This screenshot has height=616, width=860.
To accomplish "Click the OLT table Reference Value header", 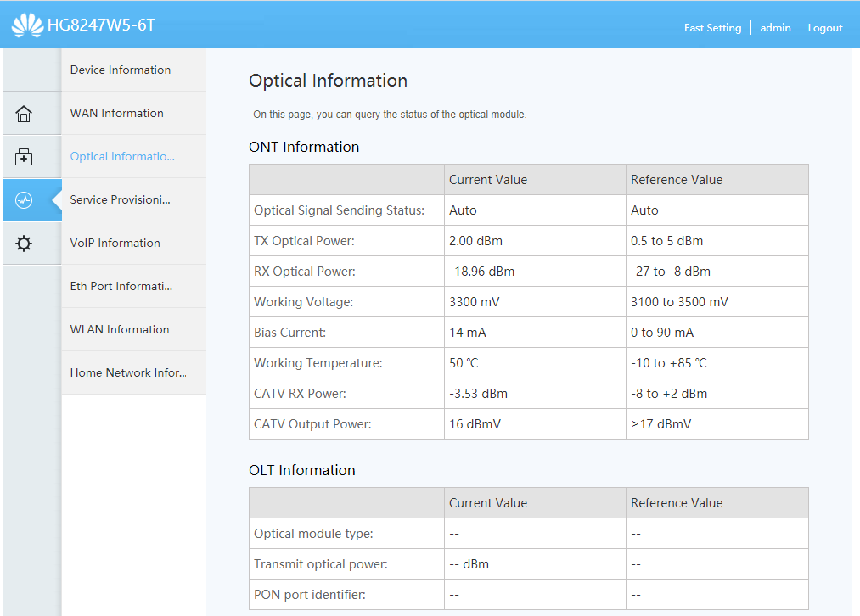I will (677, 503).
